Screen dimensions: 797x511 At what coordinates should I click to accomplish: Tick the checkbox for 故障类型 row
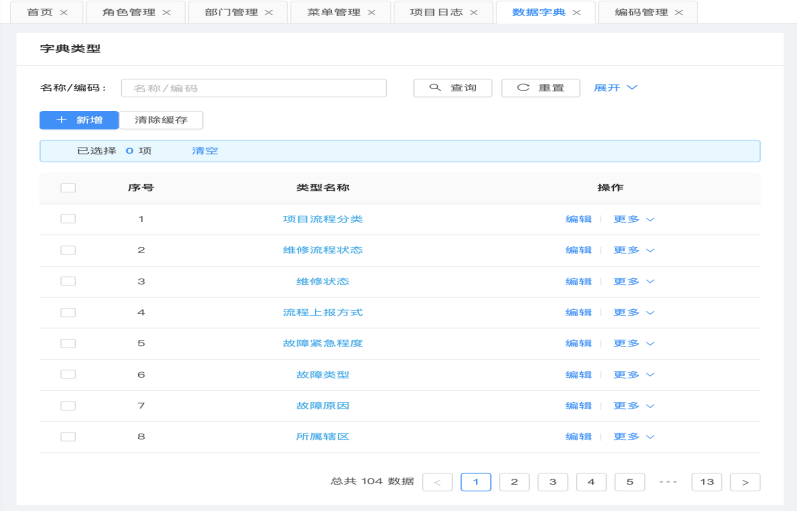pyautogui.click(x=68, y=375)
